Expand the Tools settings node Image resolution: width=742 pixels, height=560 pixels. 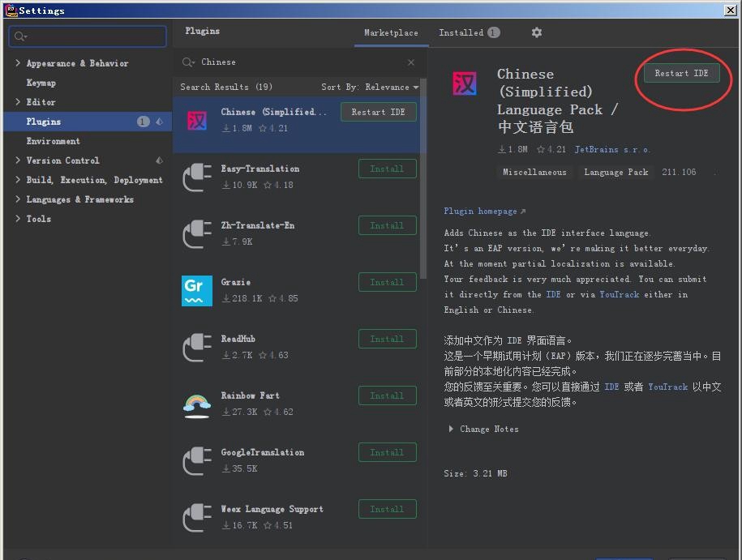18,219
